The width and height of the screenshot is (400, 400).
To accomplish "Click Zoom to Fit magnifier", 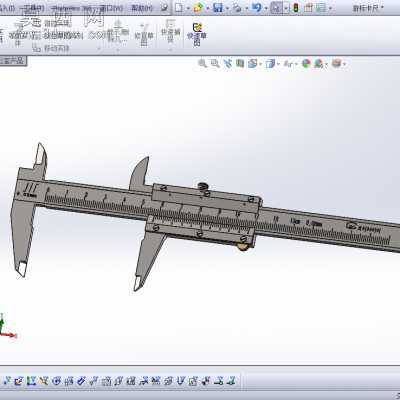I will 202,63.
